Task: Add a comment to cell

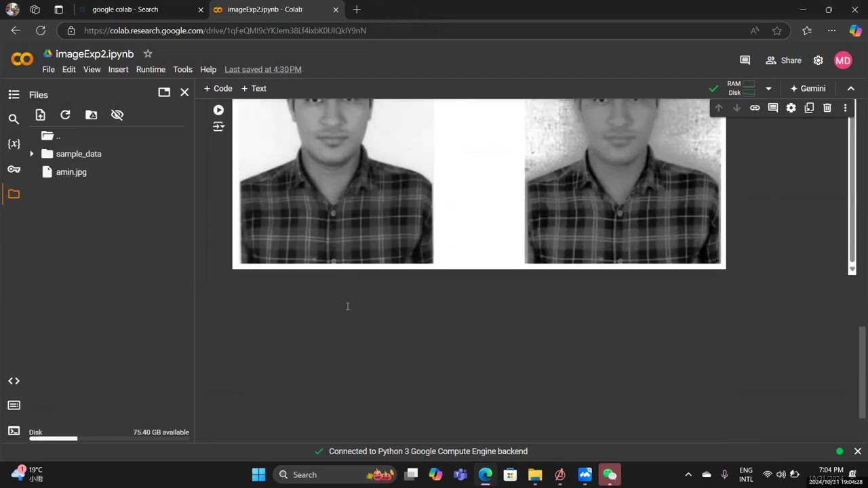Action: pyautogui.click(x=773, y=108)
